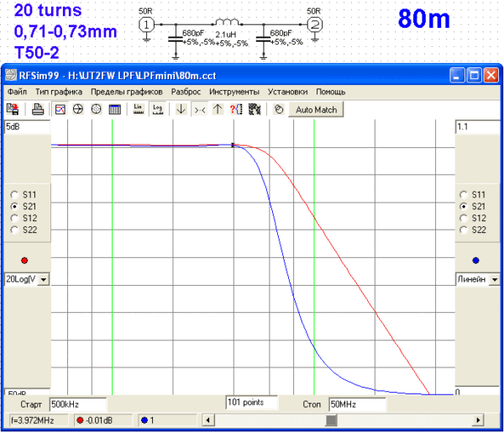The image size is (504, 433).
Task: Select left S11 radio button
Action: [13, 194]
